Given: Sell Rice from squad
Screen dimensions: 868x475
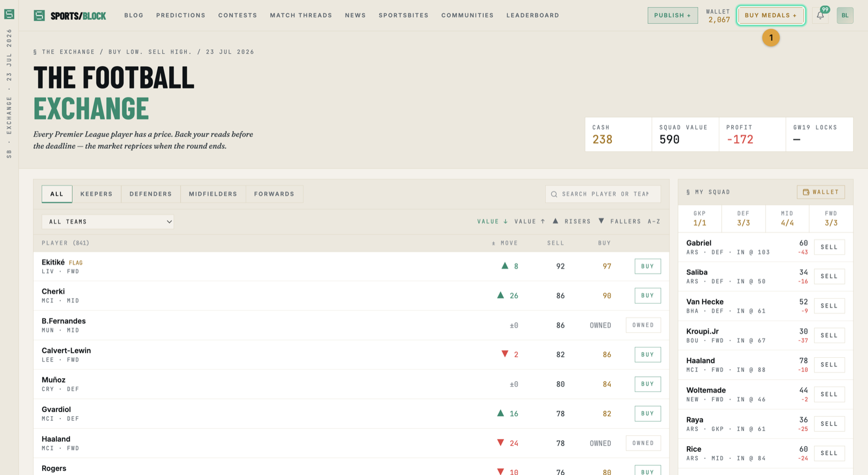Looking at the screenshot, I should tap(829, 453).
